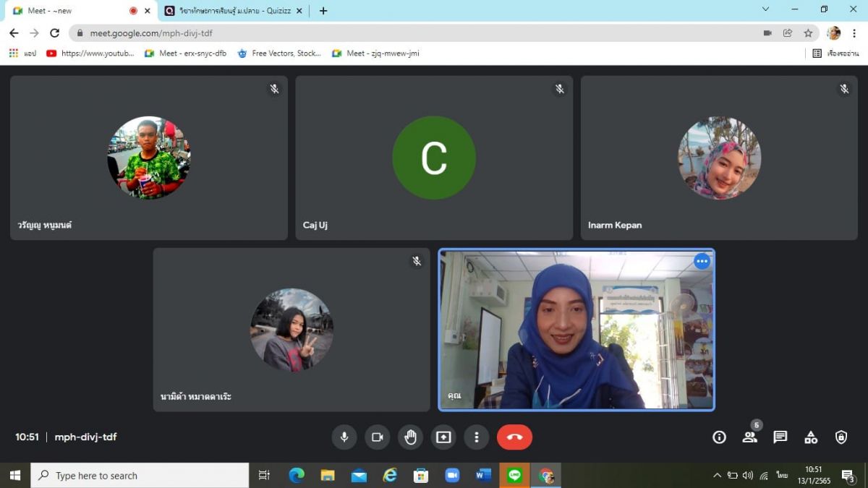Toggle the camera on or off
868x488 pixels.
pyautogui.click(x=377, y=437)
